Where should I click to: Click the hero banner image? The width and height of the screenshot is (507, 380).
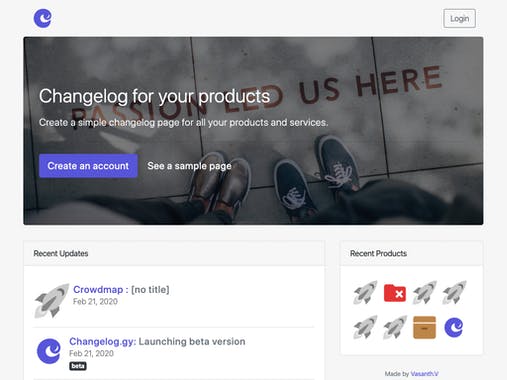[253, 131]
